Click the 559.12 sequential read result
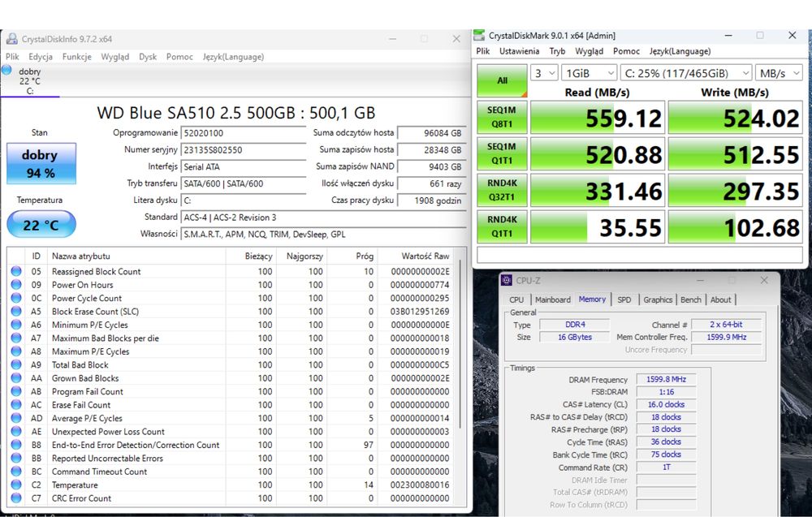Viewport: 812px width, 517px height. pyautogui.click(x=598, y=118)
